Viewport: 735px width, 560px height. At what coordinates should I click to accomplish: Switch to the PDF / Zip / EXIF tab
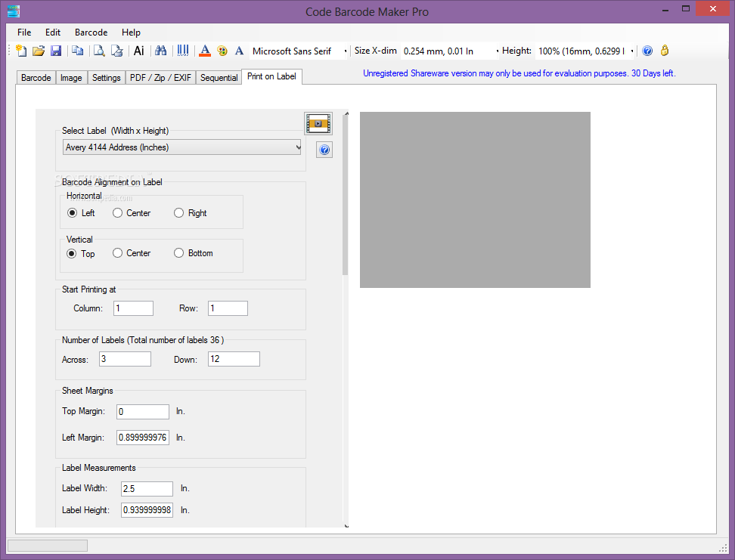(161, 78)
